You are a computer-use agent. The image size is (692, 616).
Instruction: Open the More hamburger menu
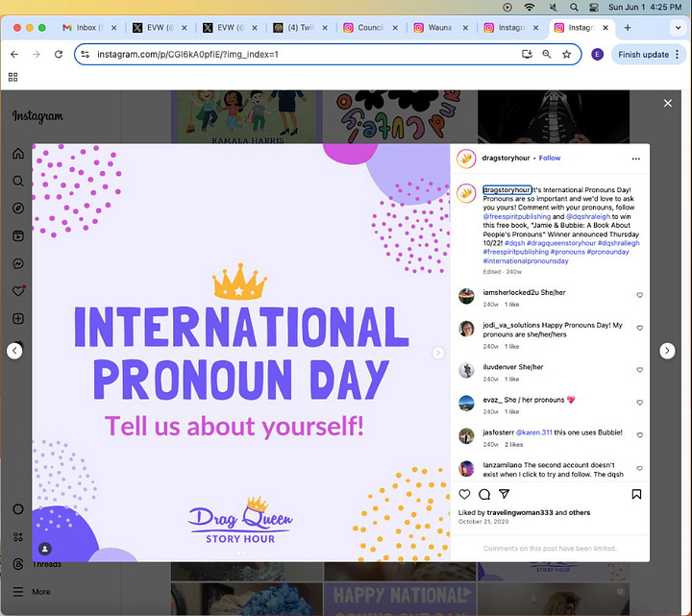(18, 592)
